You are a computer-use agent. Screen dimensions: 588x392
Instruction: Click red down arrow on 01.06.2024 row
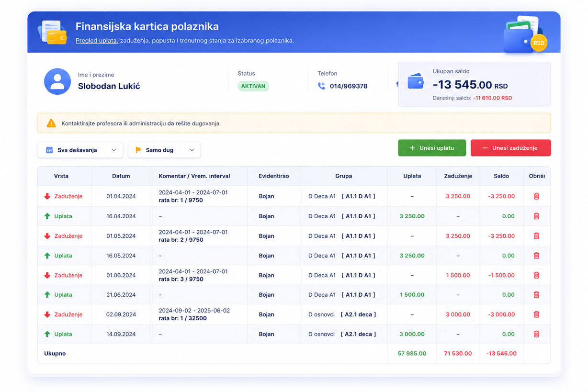(x=47, y=275)
